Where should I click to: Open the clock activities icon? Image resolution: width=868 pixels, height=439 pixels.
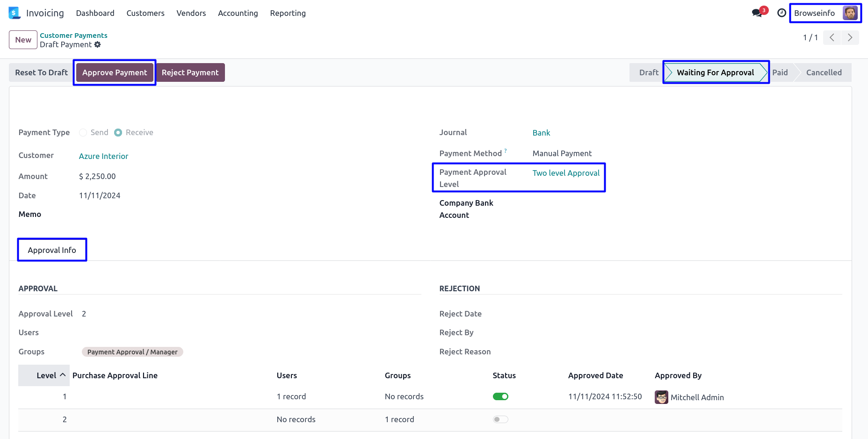coord(781,13)
